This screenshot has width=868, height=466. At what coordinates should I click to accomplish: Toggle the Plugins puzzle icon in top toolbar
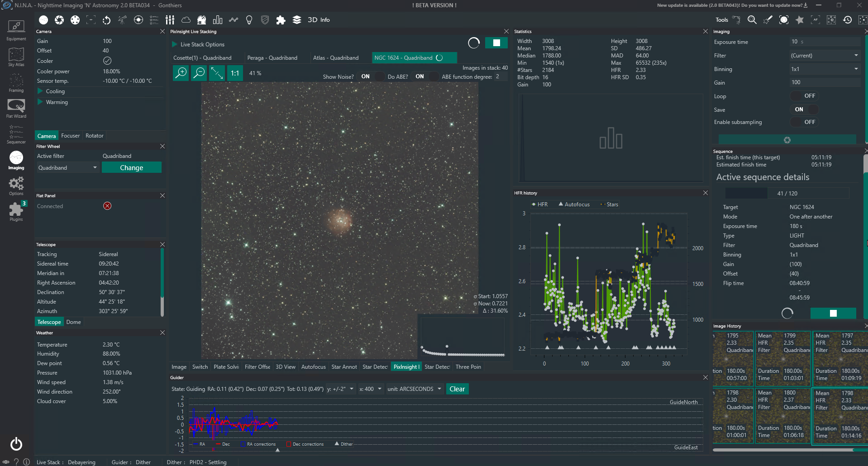tap(281, 20)
